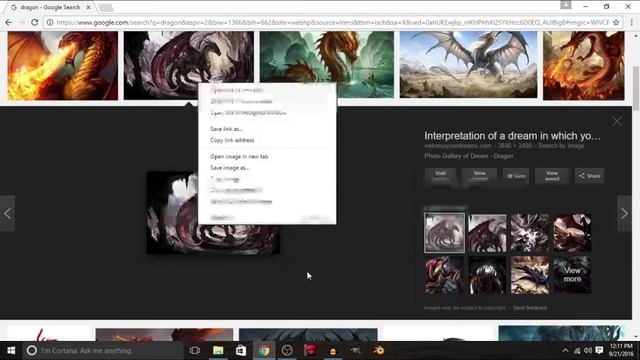Click the browser Back arrow

tap(8, 22)
